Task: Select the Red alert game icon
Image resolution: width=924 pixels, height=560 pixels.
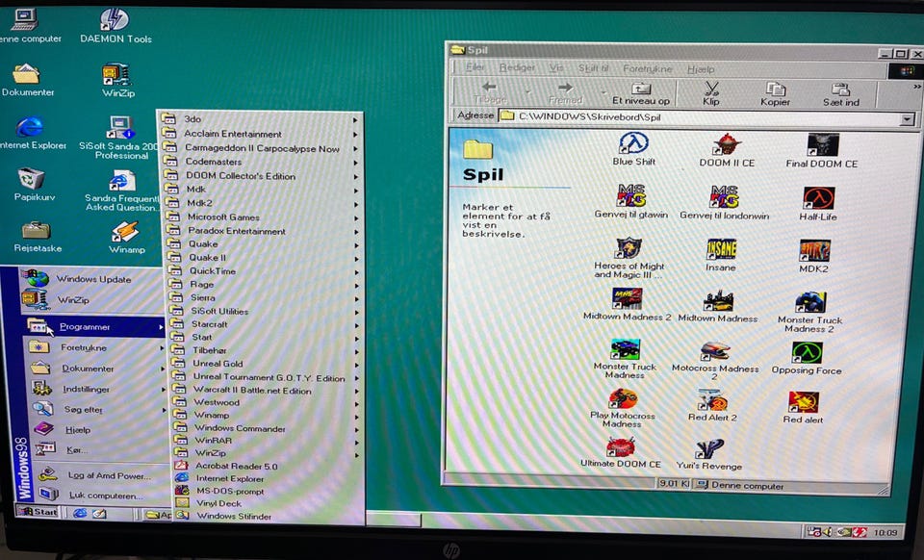Action: [x=803, y=407]
